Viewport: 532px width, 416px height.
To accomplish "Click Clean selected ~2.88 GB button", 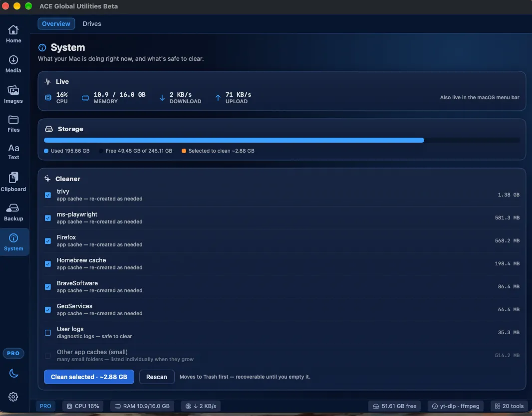I will pos(89,377).
